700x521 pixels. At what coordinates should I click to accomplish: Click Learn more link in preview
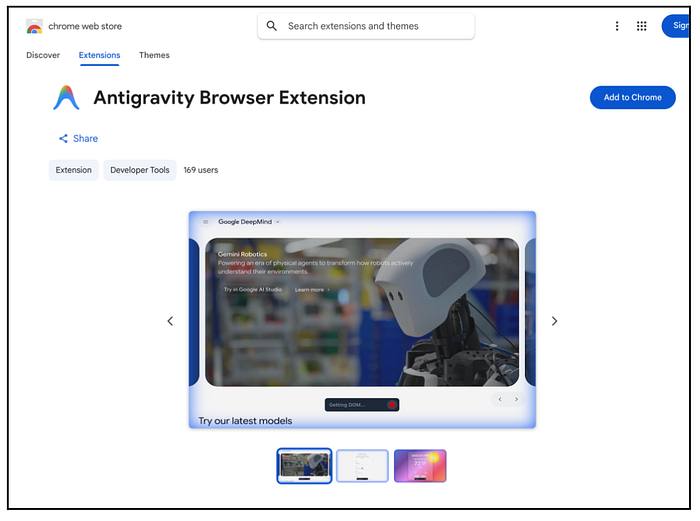[x=312, y=290]
